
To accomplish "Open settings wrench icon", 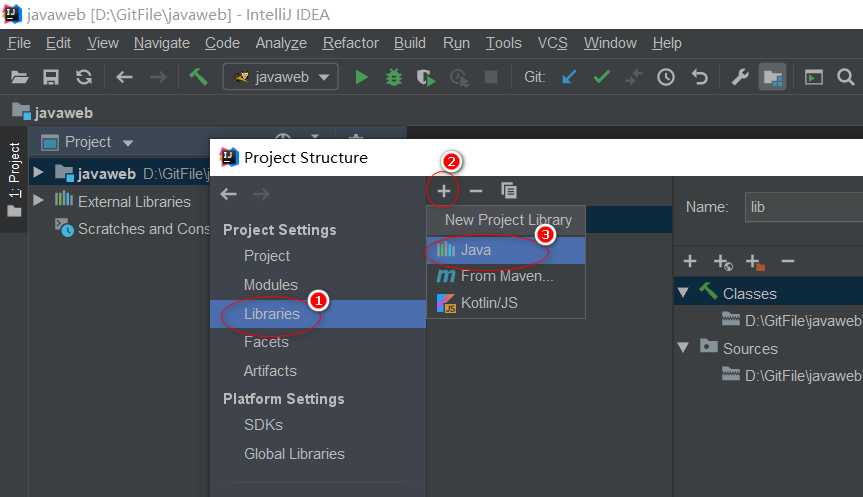I will tap(740, 77).
